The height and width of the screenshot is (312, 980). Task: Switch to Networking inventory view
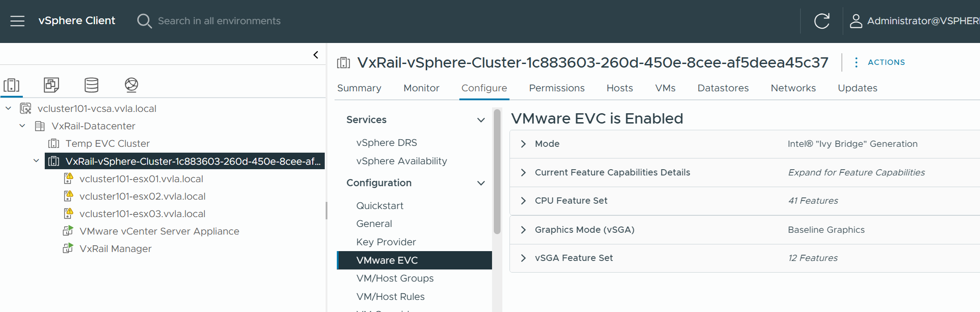pos(132,85)
